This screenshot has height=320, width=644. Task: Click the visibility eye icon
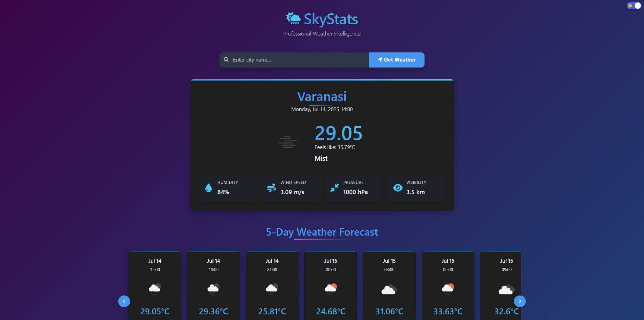[x=398, y=188]
